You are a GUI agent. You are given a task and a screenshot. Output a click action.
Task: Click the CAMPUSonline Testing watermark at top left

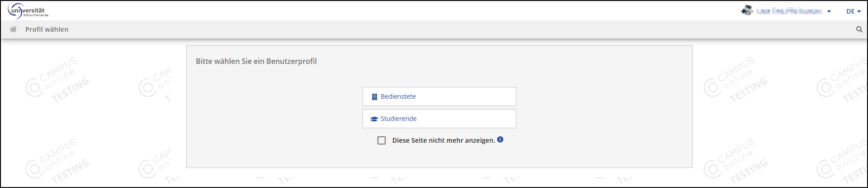click(58, 79)
